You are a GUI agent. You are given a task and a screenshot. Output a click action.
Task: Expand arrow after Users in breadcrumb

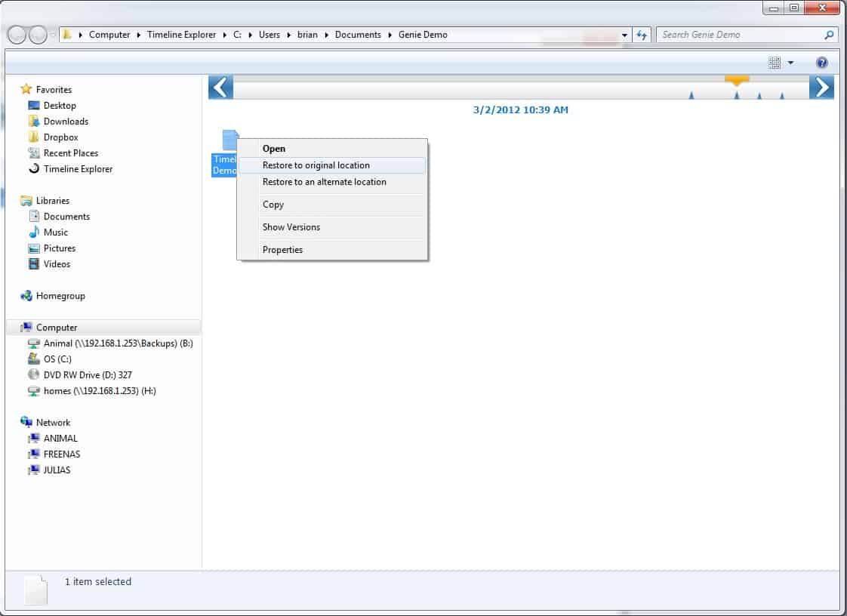coord(288,35)
